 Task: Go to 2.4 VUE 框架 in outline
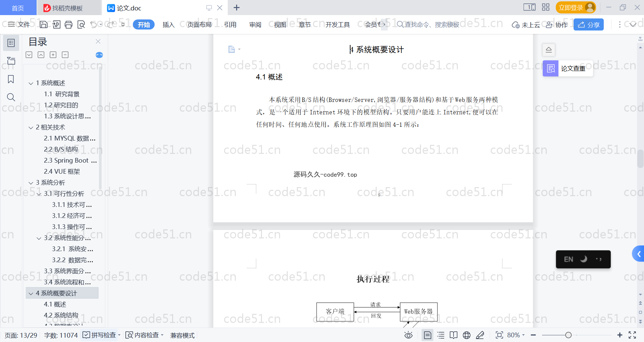tap(62, 171)
